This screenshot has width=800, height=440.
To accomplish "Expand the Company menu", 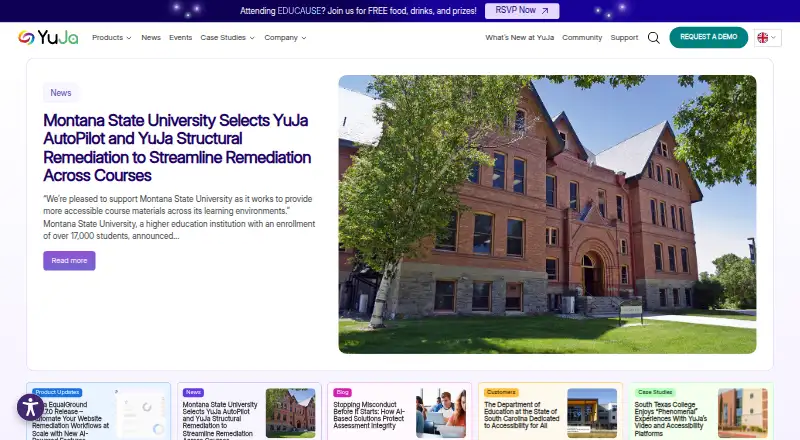I will [x=285, y=38].
